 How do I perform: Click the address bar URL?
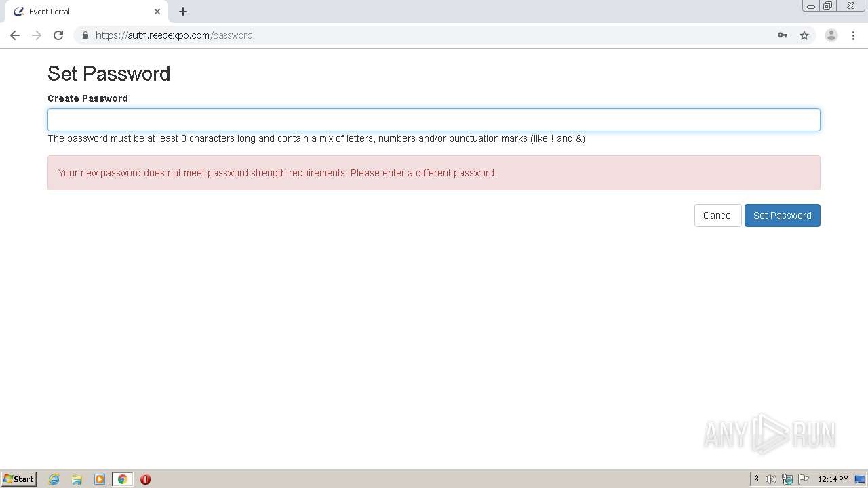click(x=174, y=35)
